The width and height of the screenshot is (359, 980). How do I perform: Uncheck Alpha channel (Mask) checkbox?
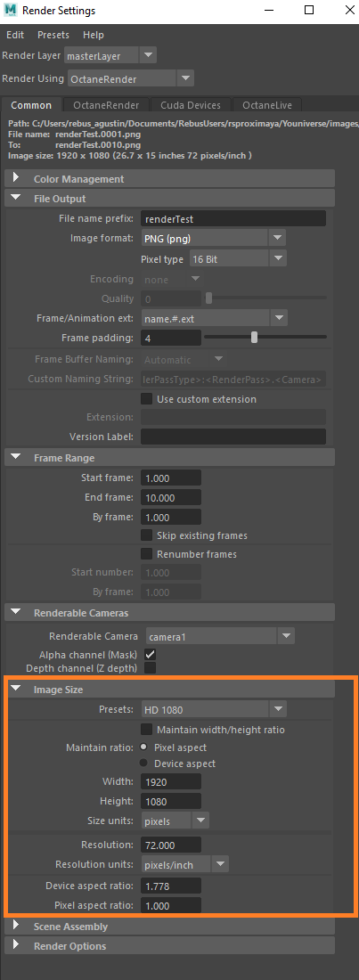[151, 655]
